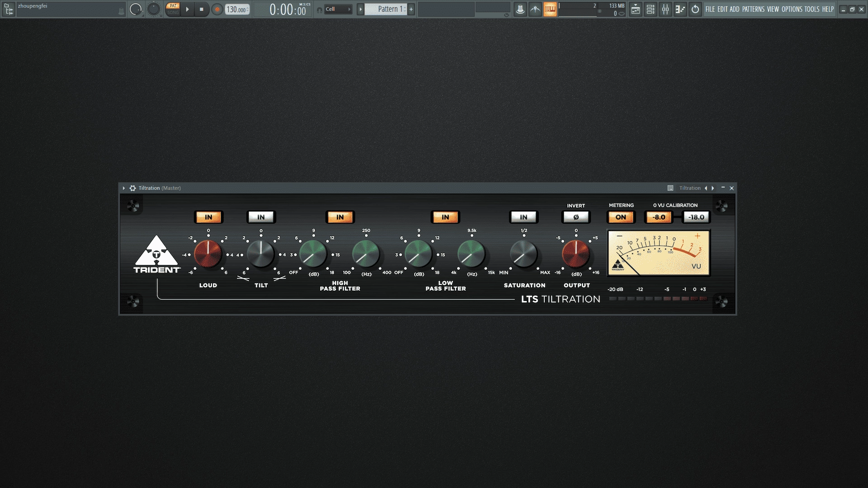Expand Tiltration plugin options arrow
The width and height of the screenshot is (868, 488).
[123, 188]
